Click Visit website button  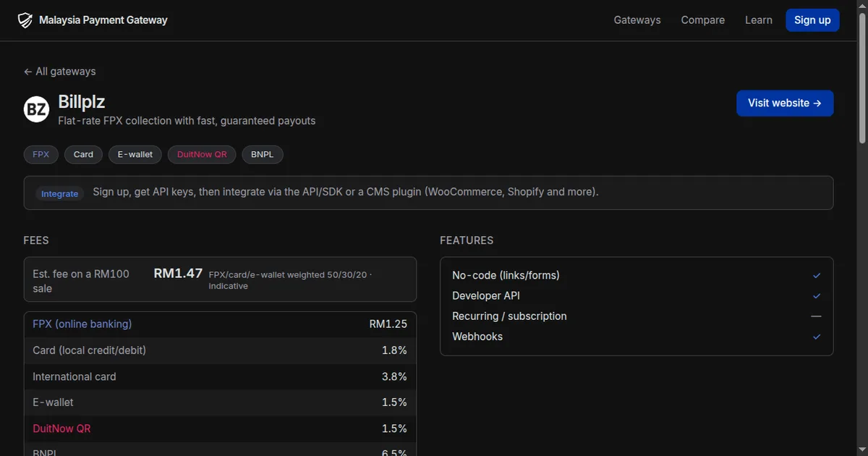[785, 103]
